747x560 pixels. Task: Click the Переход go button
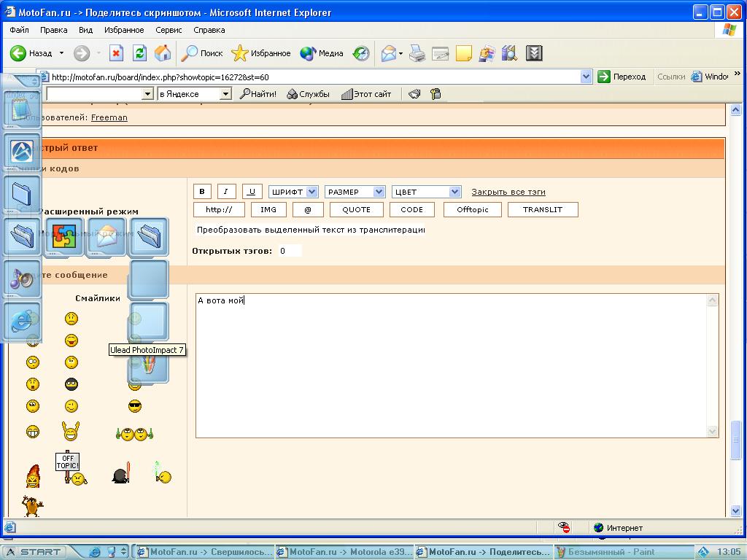[622, 77]
